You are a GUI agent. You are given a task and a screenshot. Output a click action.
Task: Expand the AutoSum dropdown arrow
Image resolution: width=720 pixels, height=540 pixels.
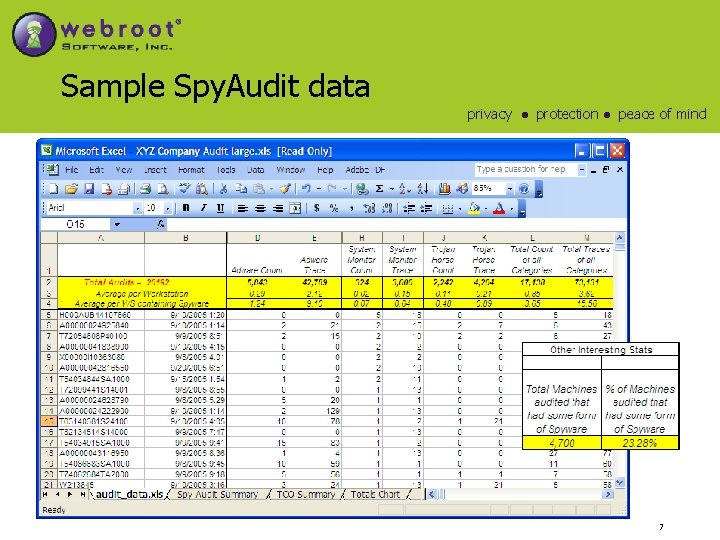tap(392, 189)
